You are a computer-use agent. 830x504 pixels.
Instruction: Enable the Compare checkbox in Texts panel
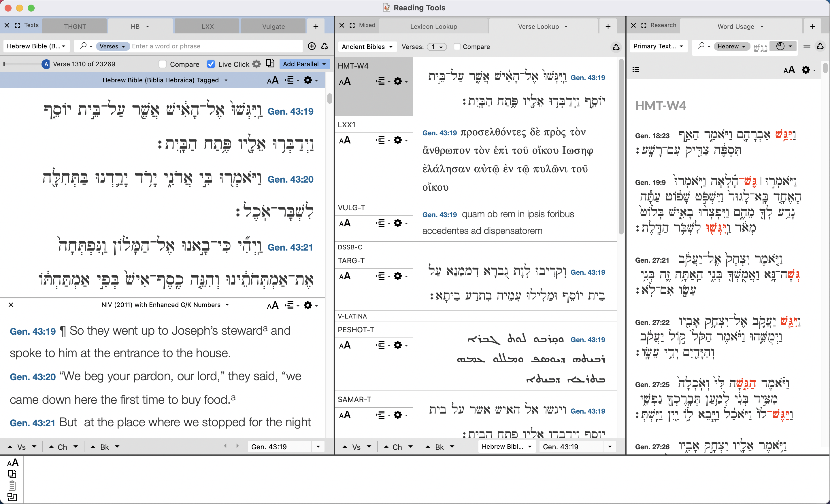click(162, 64)
